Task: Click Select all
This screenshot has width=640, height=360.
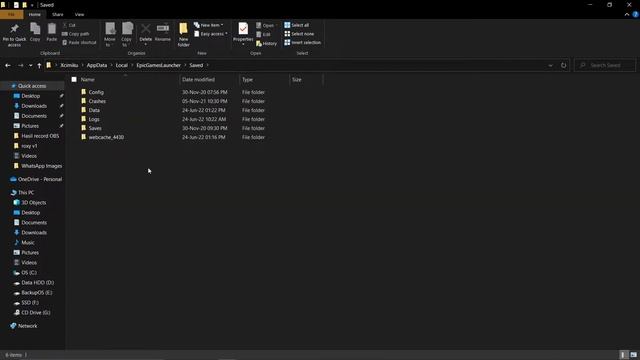Action: point(297,25)
